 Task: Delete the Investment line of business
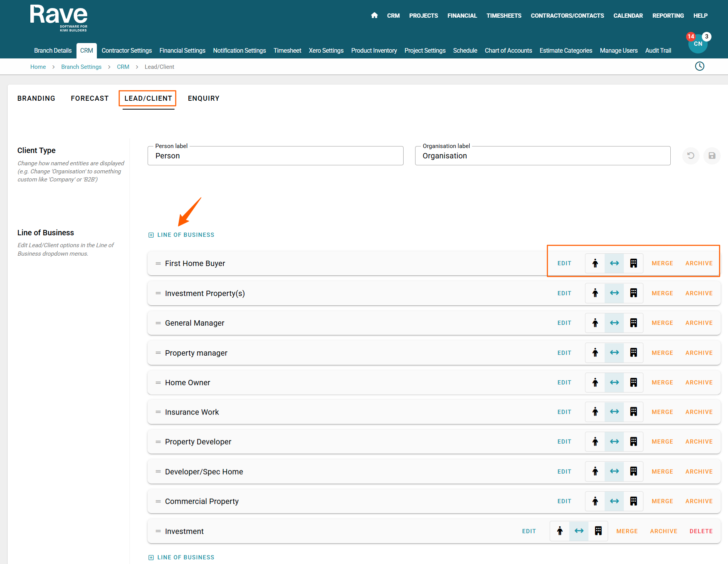pos(701,531)
